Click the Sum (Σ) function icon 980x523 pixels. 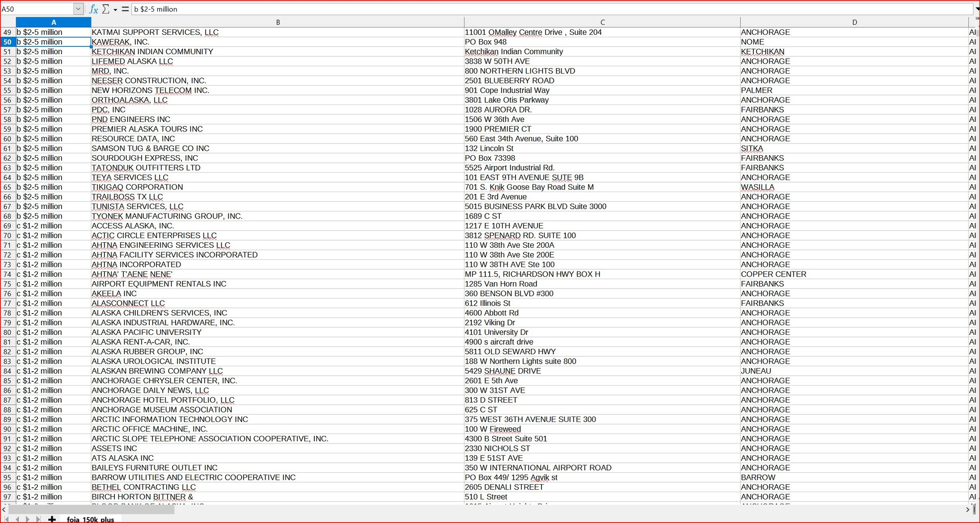105,9
